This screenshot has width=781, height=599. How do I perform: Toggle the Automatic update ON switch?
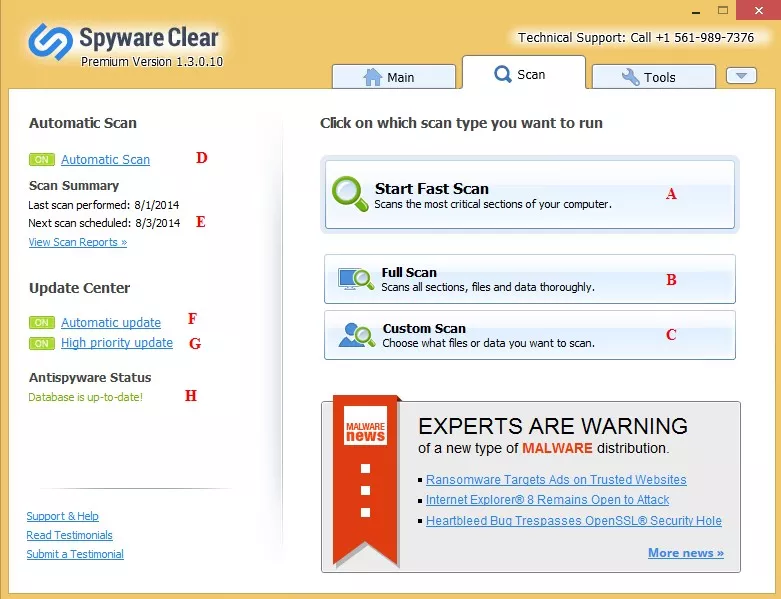click(42, 323)
